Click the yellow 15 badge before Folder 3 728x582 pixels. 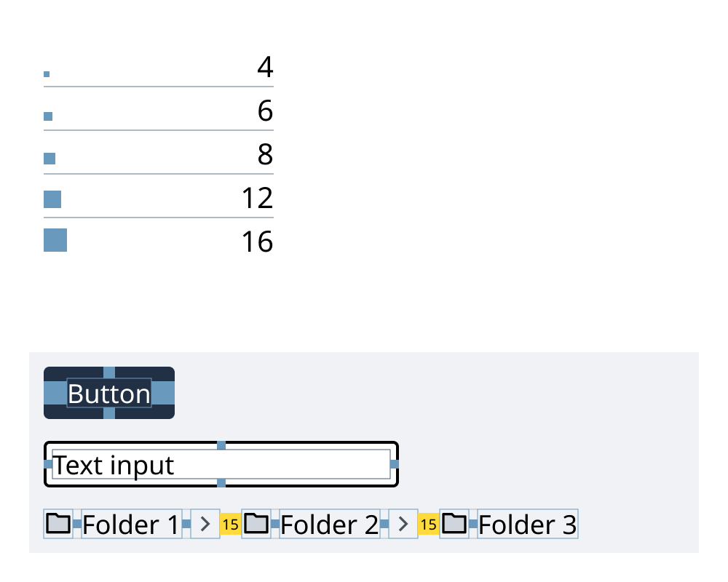(x=428, y=524)
